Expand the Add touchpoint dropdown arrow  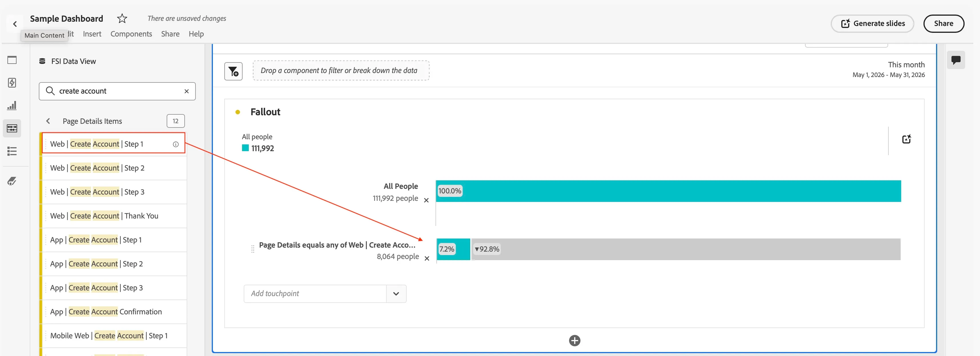396,294
